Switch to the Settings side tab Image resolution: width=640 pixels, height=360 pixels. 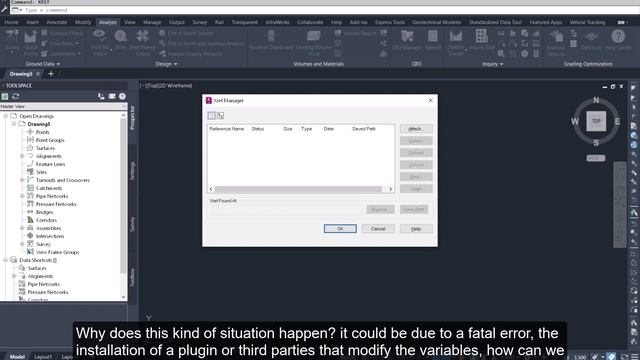tap(132, 171)
